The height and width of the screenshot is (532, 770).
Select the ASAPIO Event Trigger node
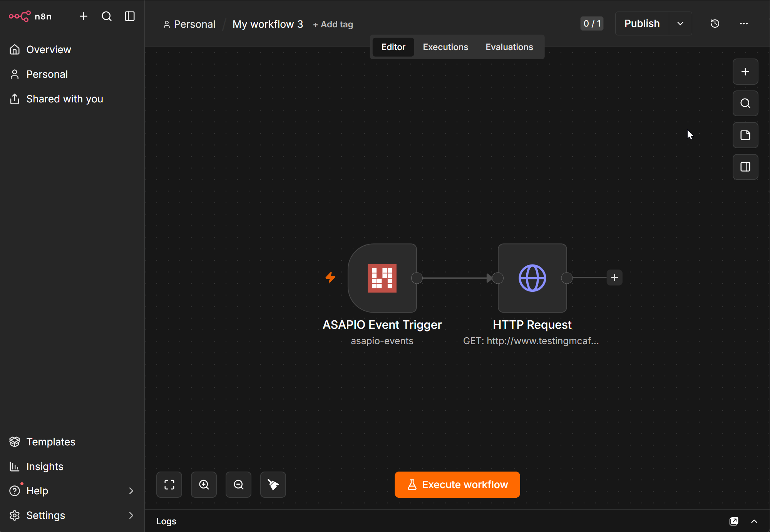[382, 278]
